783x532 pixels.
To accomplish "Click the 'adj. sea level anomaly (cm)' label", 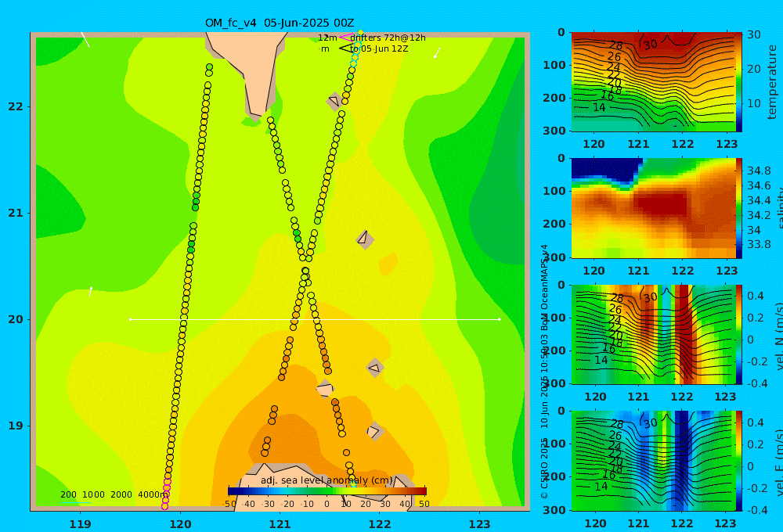I will click(327, 480).
